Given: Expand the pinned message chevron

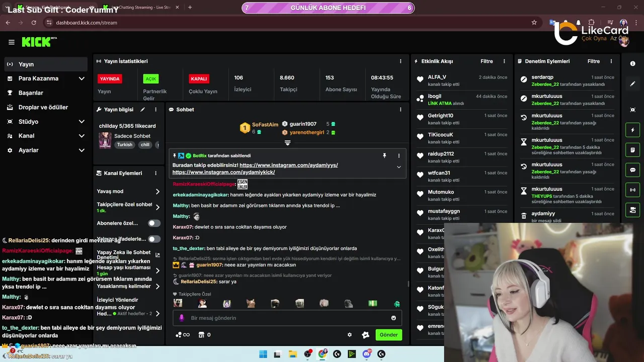Looking at the screenshot, I should tap(399, 167).
